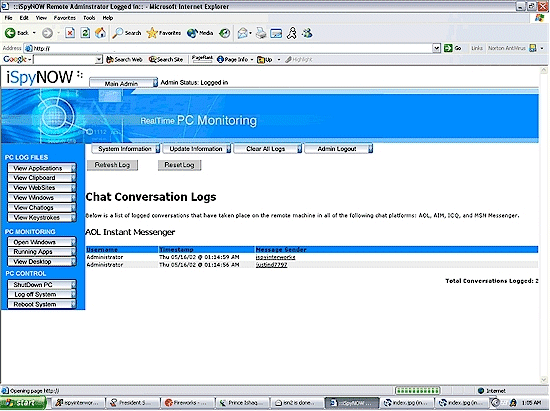Viewport: 550px width, 411px height.
Task: Log out with Admin Logout button
Action: pos(338,149)
